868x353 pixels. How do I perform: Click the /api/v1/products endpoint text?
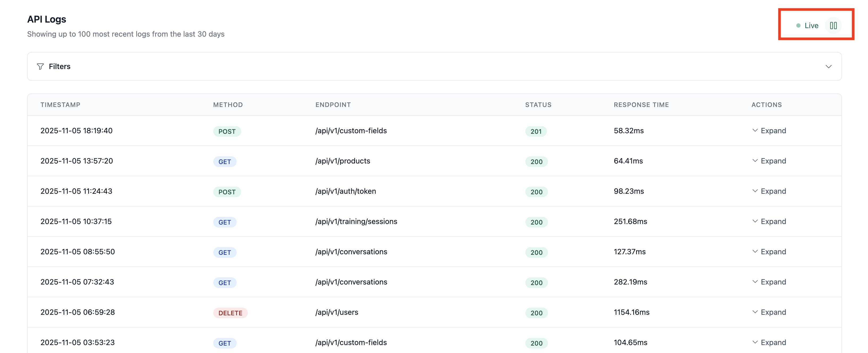tap(342, 161)
